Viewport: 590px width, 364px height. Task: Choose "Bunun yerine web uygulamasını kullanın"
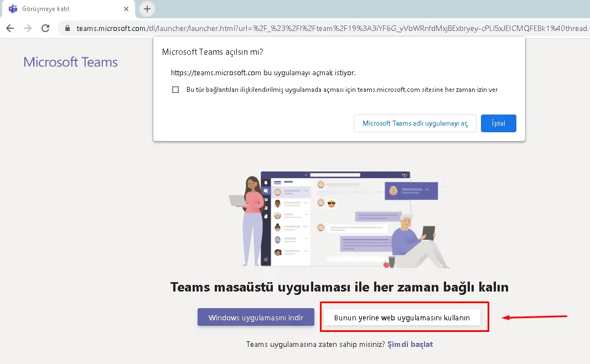click(x=402, y=318)
